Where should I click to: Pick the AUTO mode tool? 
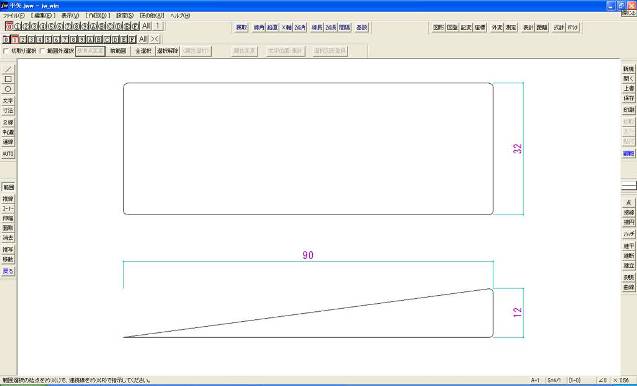click(x=8, y=154)
